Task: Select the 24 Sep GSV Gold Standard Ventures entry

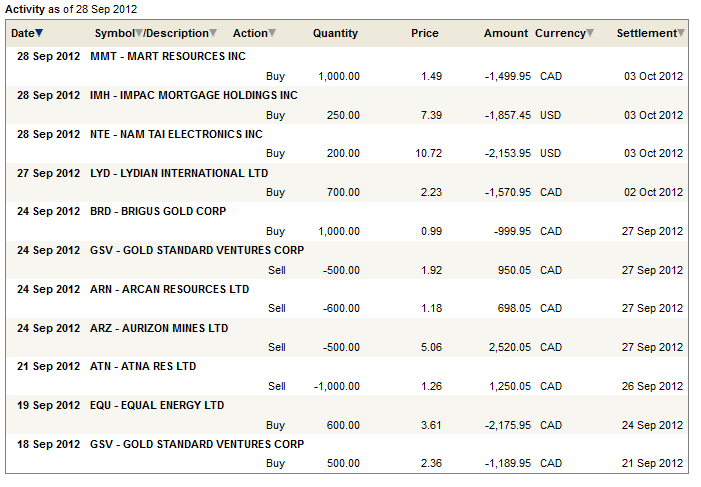Action: (197, 250)
